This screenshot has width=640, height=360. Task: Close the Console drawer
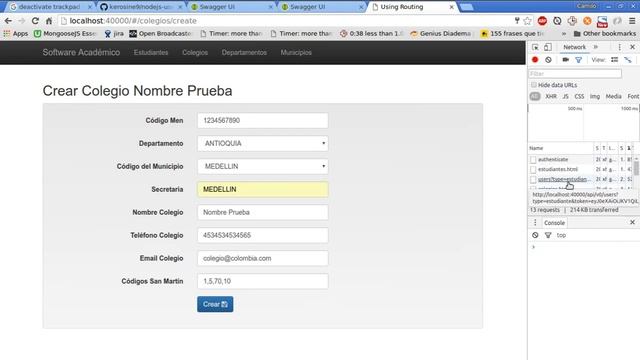[x=632, y=222]
